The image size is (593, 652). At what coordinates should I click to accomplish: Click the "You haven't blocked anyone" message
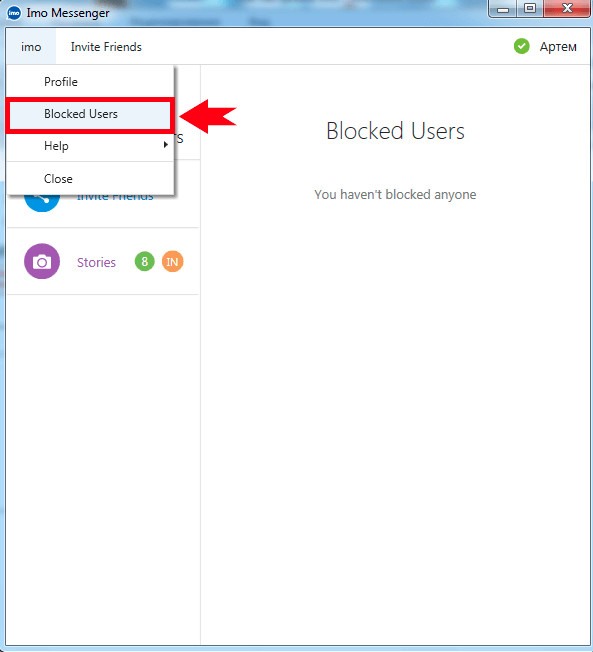(395, 195)
